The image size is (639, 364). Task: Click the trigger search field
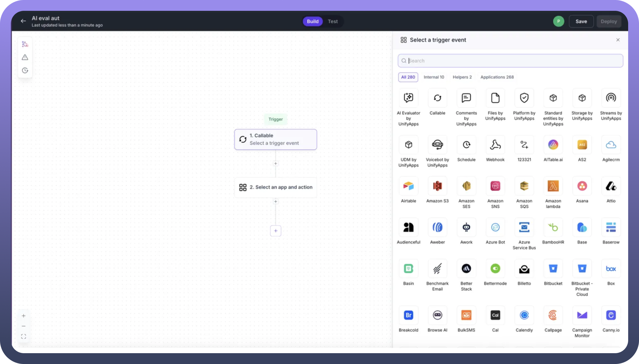510,61
